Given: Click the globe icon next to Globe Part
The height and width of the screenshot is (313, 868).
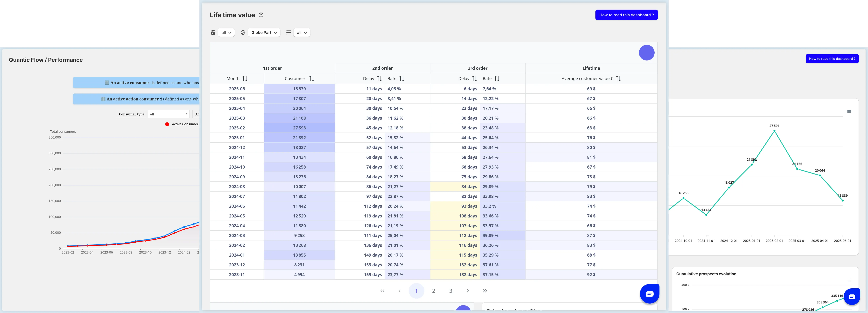Looking at the screenshot, I should pos(243,33).
